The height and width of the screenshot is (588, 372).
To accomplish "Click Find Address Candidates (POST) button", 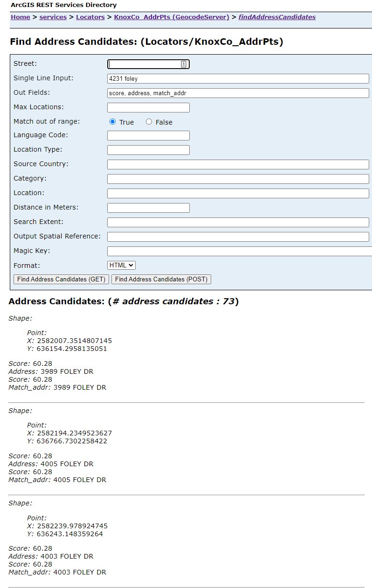I will click(x=161, y=279).
